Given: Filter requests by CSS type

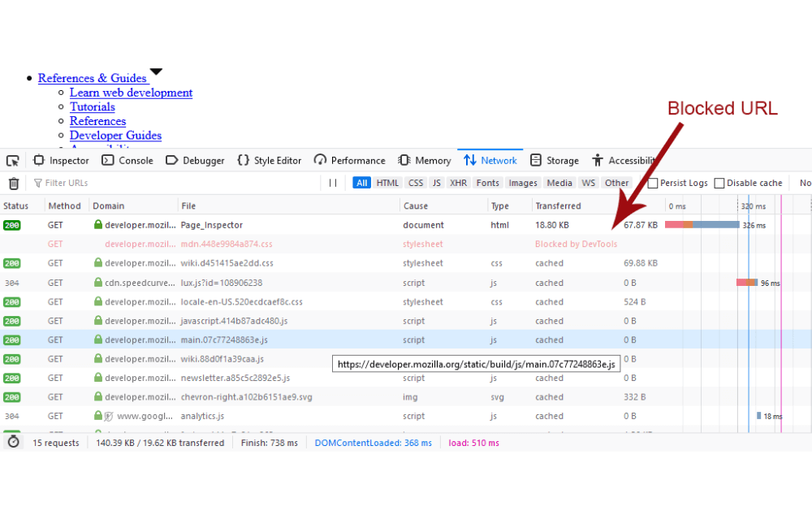Looking at the screenshot, I should point(416,184).
